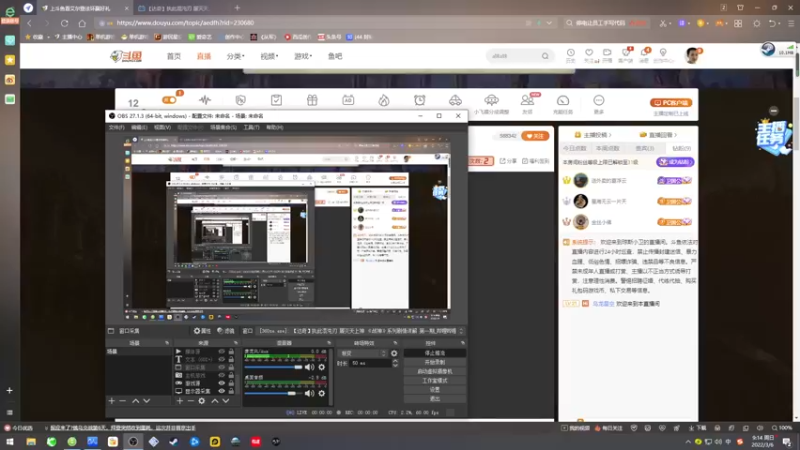Click 停止推流 button in OBS controls
This screenshot has height=450, width=800.
click(435, 353)
